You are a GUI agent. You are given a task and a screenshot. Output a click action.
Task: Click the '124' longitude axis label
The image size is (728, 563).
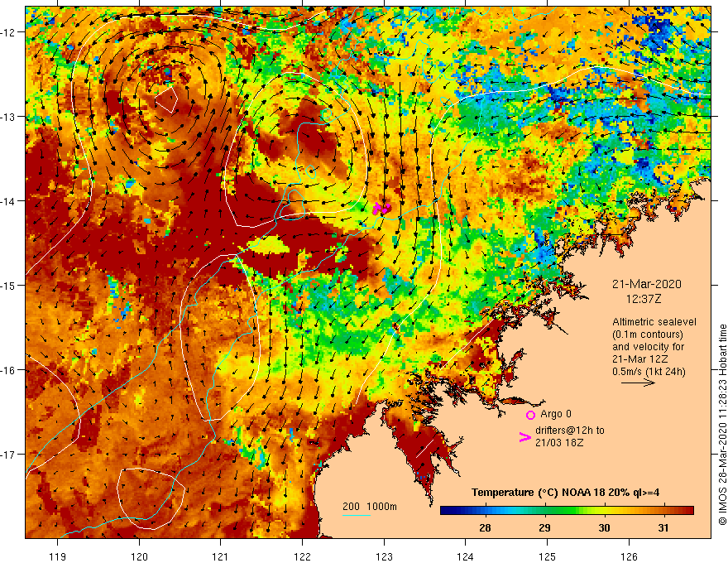point(465,556)
